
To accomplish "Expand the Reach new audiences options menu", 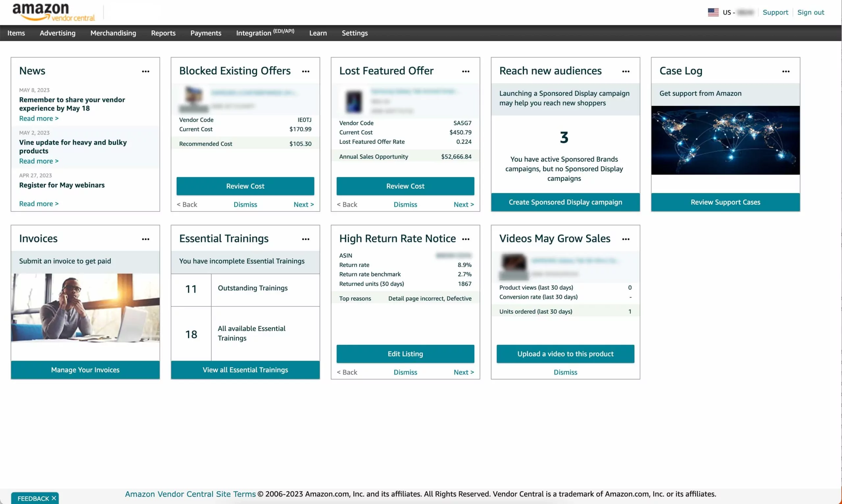I will tap(626, 71).
